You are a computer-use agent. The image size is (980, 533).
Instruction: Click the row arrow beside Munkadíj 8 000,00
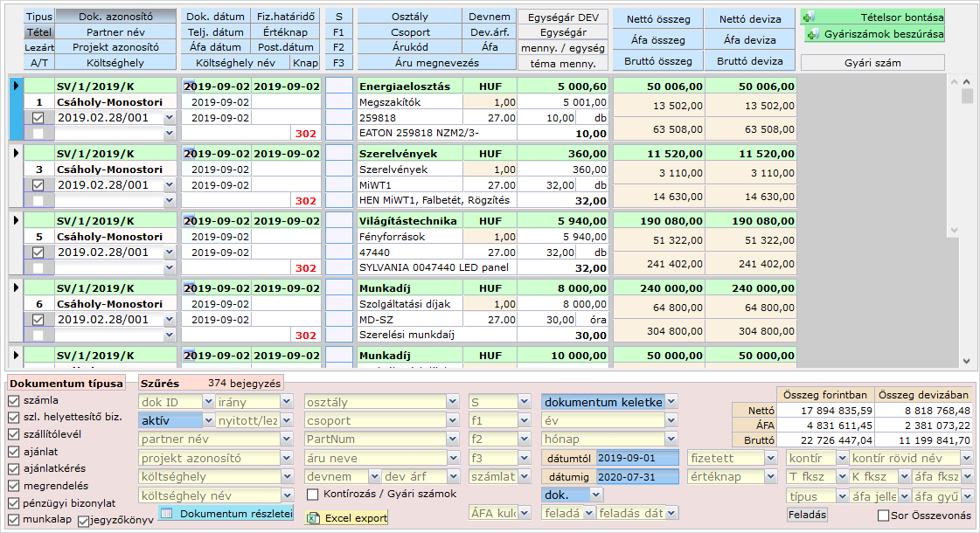coord(16,287)
